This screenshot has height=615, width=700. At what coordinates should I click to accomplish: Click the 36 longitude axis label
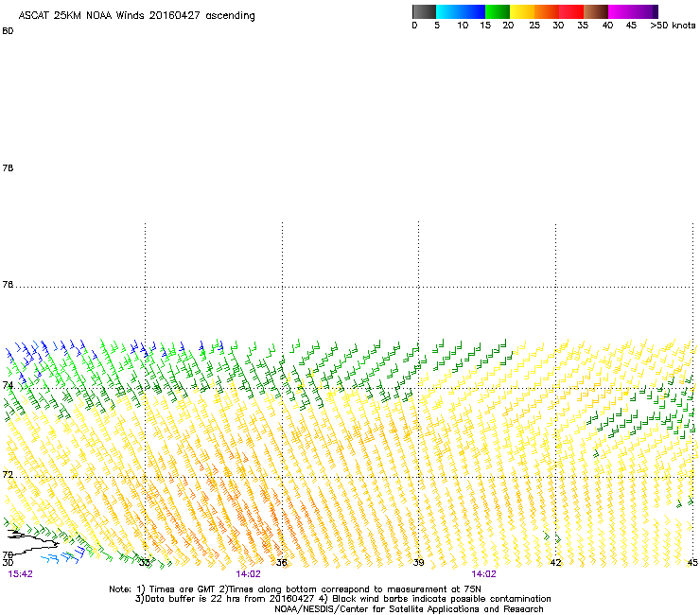point(281,563)
